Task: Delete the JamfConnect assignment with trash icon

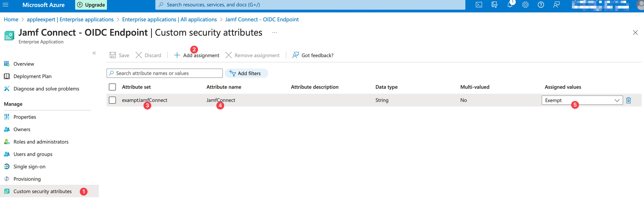Action: tap(628, 100)
